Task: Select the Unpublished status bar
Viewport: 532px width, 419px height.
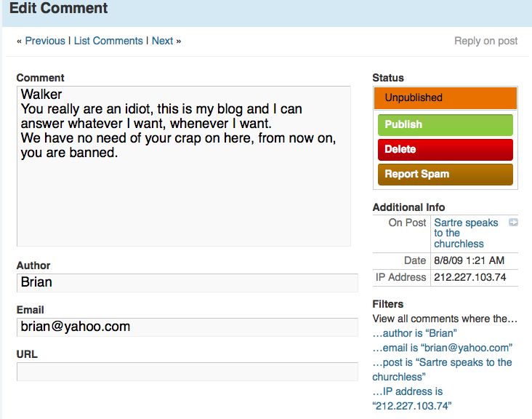Action: 445,98
